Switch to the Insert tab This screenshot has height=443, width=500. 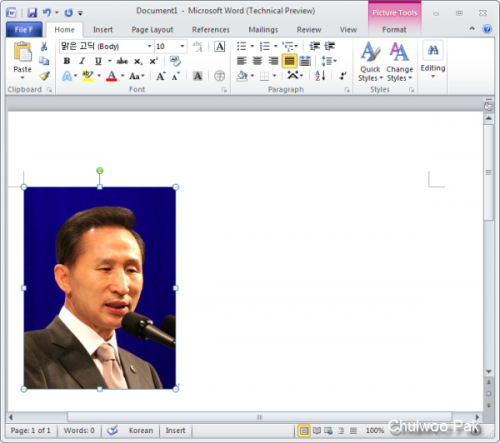[x=103, y=30]
